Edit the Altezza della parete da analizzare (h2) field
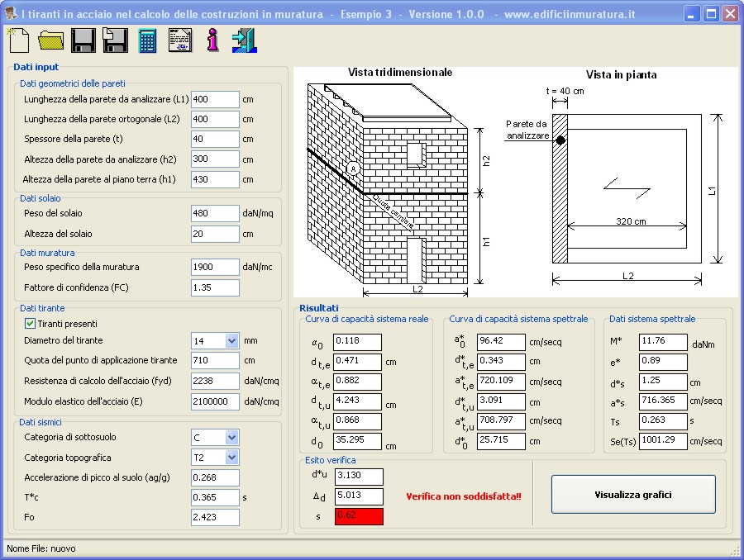Image resolution: width=744 pixels, height=560 pixels. click(x=215, y=159)
